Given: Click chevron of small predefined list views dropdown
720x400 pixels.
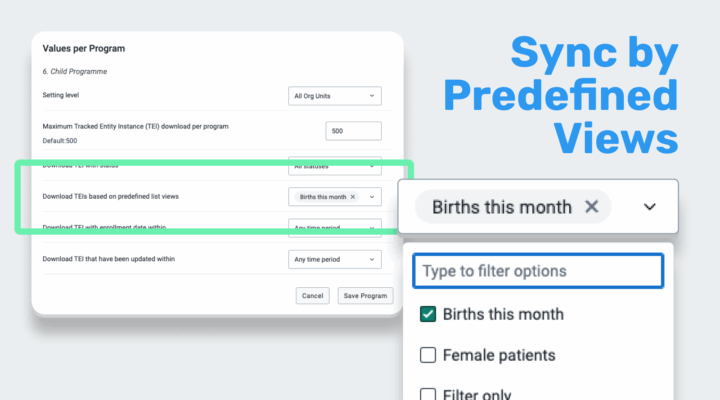Looking at the screenshot, I should click(x=372, y=197).
